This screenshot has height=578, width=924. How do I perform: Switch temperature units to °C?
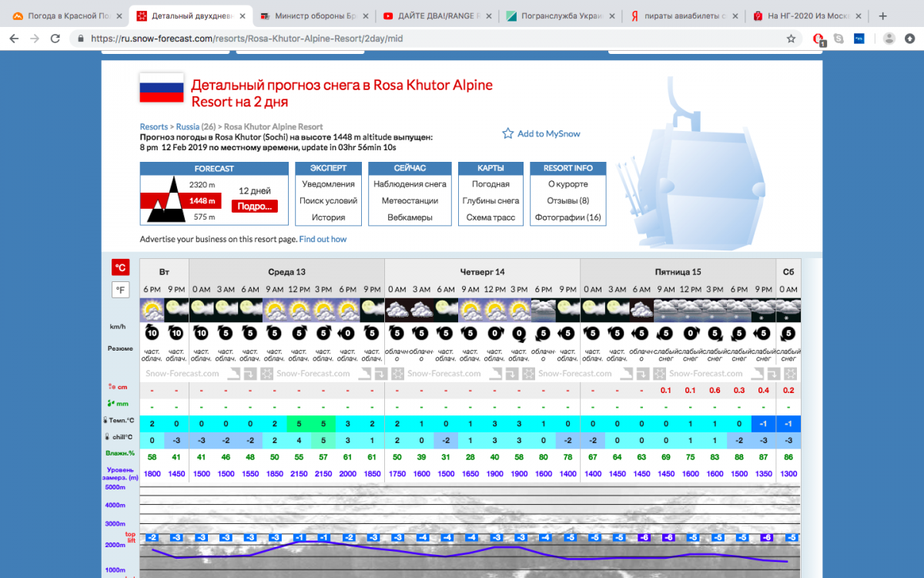point(120,267)
